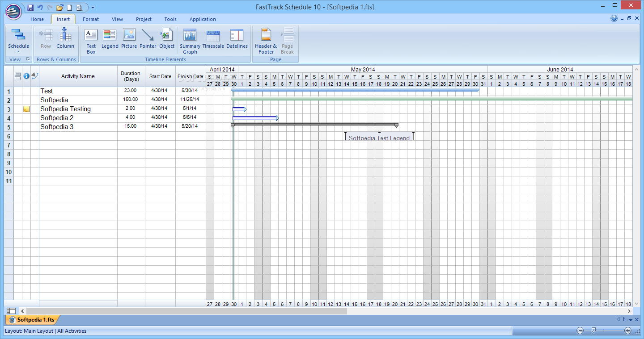This screenshot has height=339, width=644.
Task: Switch to the Home ribbon tab
Action: click(x=37, y=19)
